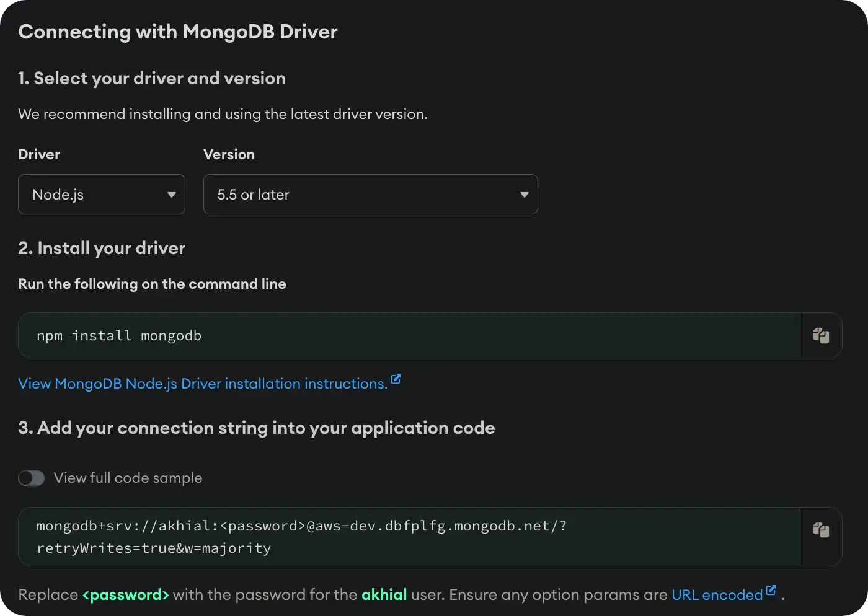The width and height of the screenshot is (868, 616).
Task: Open MongoDB Node.js Driver installation instructions link
Action: point(202,384)
